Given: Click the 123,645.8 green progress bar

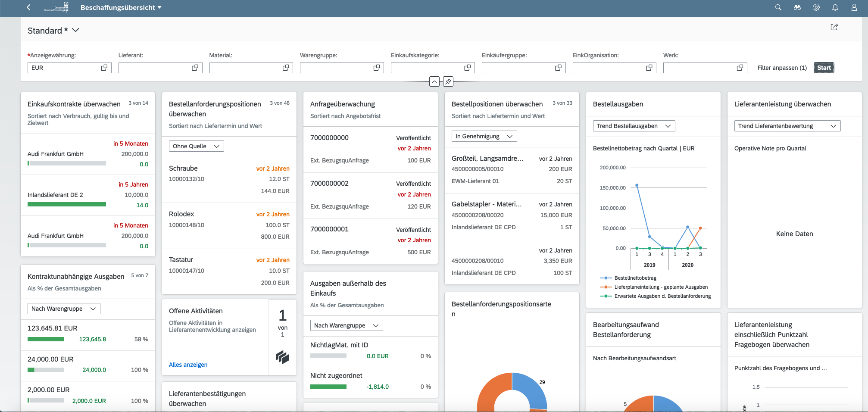Looking at the screenshot, I should [46, 339].
